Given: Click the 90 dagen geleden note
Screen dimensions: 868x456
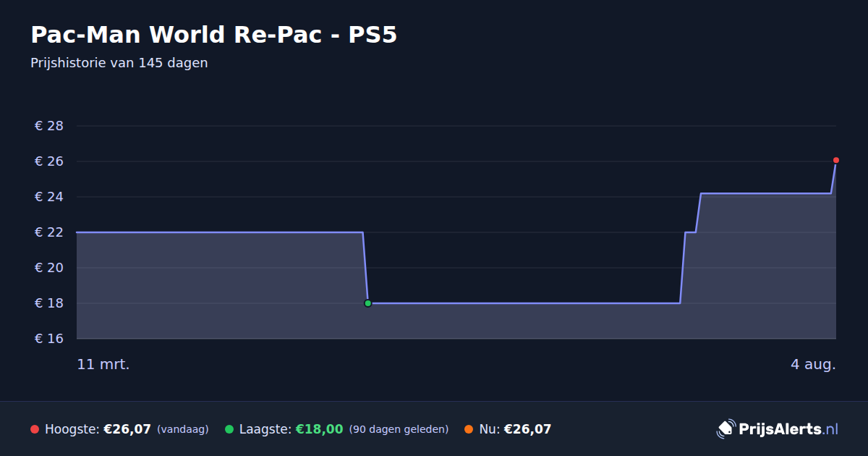Looking at the screenshot, I should point(399,429).
